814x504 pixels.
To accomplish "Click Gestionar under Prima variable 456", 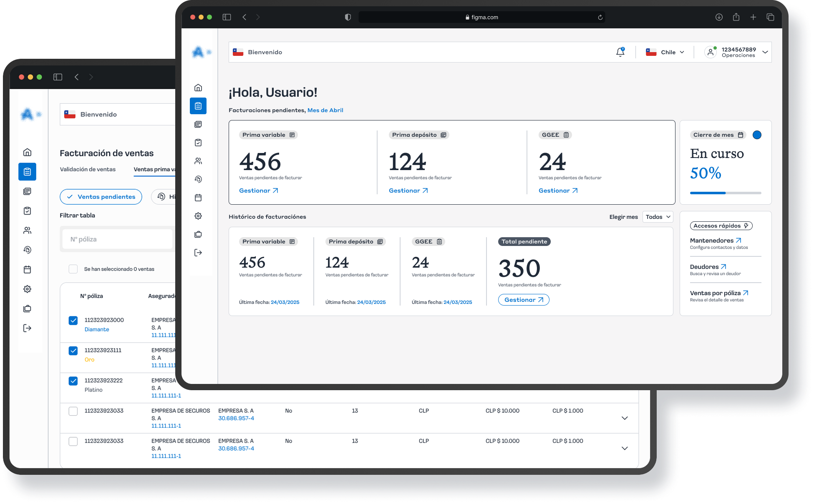I will pos(258,191).
